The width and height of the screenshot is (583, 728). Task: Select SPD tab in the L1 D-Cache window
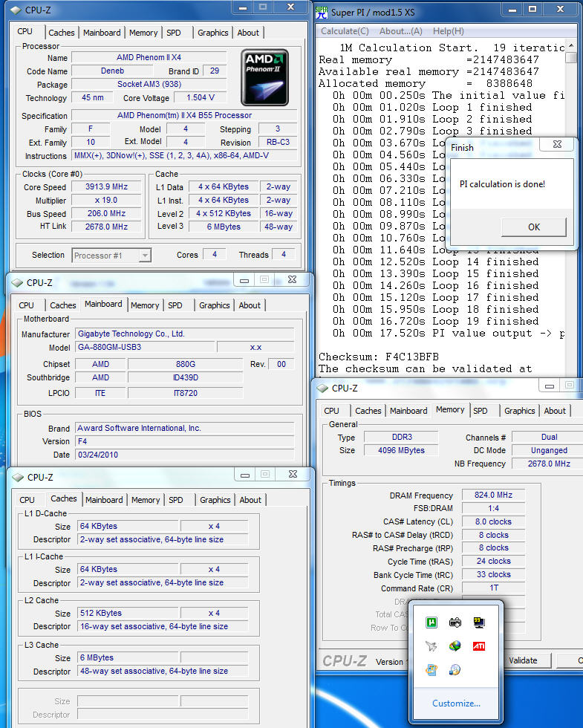(176, 499)
